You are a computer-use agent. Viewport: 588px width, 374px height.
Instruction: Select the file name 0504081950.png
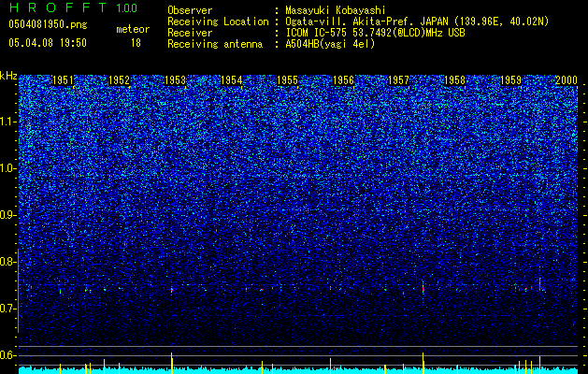coord(48,24)
